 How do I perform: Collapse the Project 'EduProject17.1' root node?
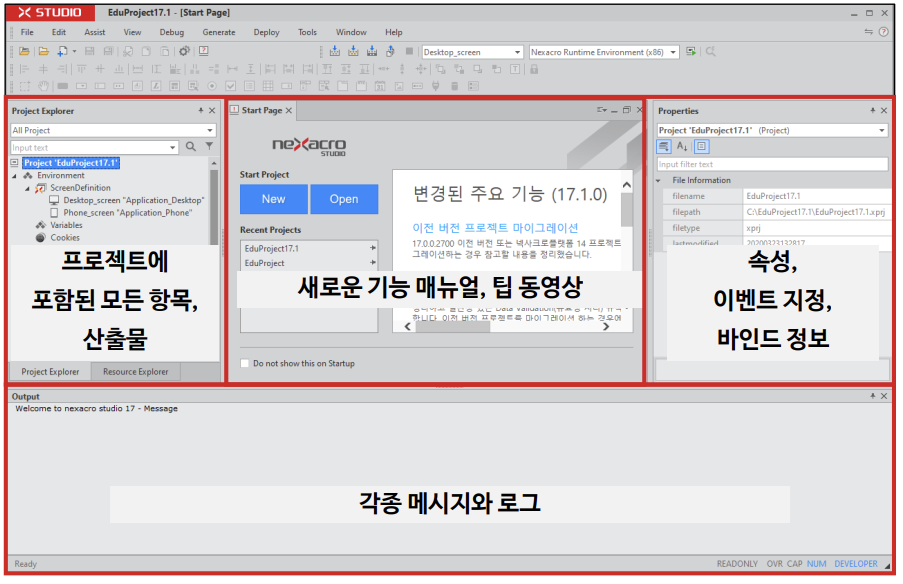[14, 163]
